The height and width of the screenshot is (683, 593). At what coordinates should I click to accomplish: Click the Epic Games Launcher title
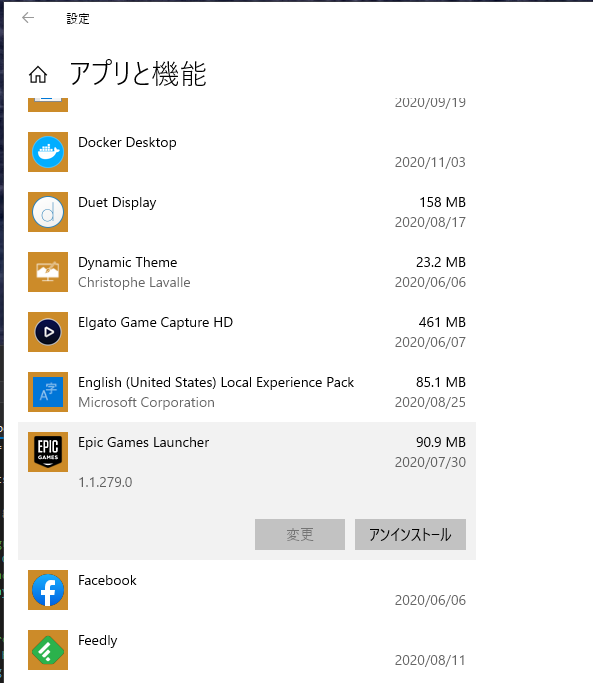coord(144,443)
